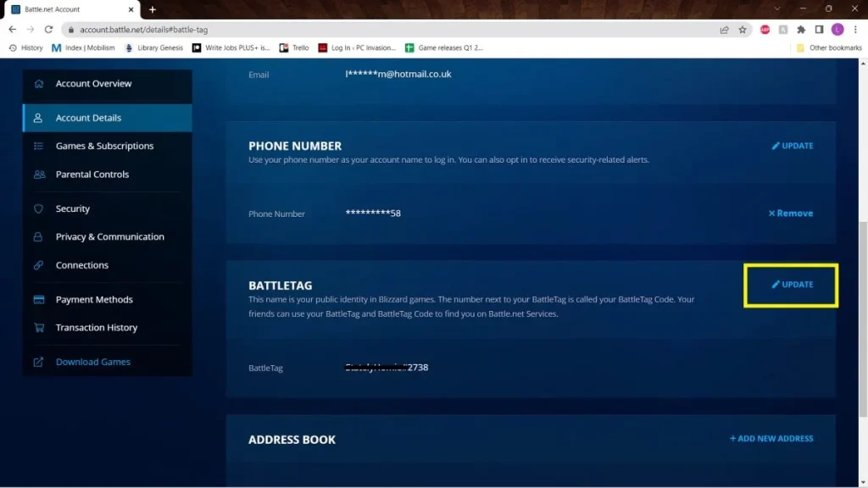Image resolution: width=868 pixels, height=488 pixels.
Task: Go forward in browser history
Action: click(x=31, y=30)
